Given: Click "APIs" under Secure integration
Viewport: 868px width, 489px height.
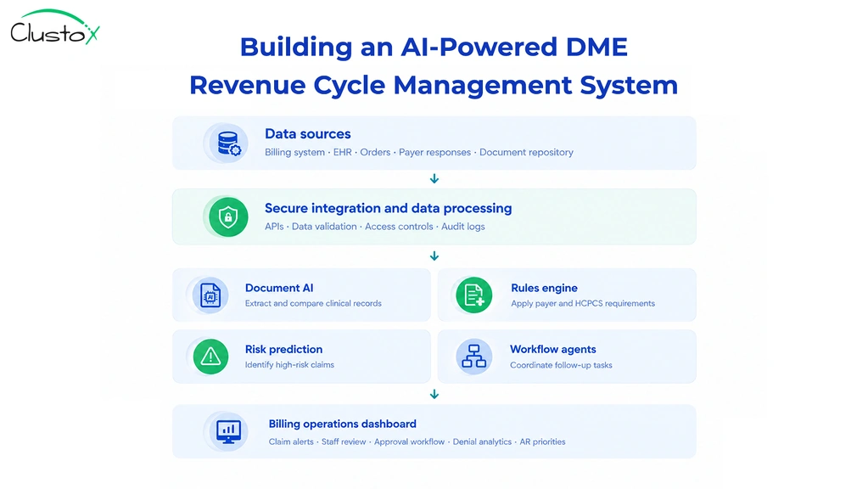Looking at the screenshot, I should pyautogui.click(x=274, y=227).
